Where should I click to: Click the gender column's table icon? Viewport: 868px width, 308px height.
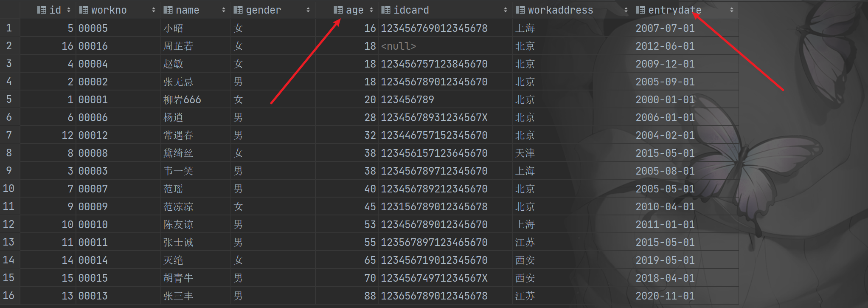pos(238,10)
